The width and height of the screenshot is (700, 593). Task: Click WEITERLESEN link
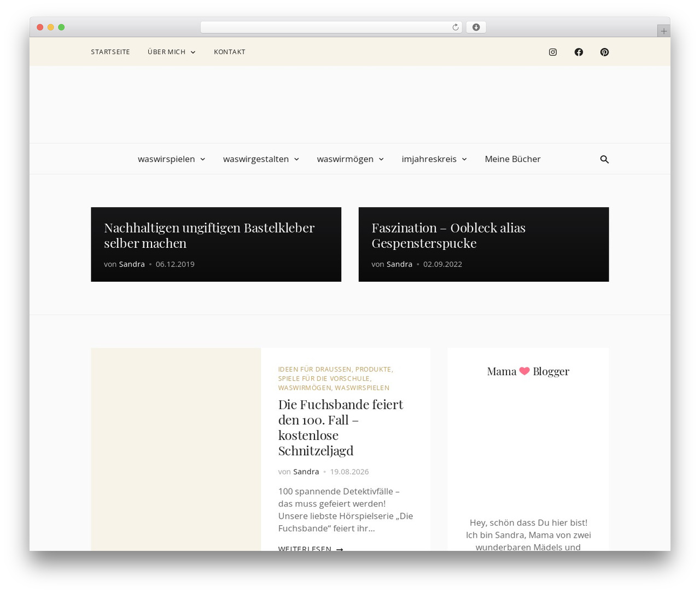point(311,549)
